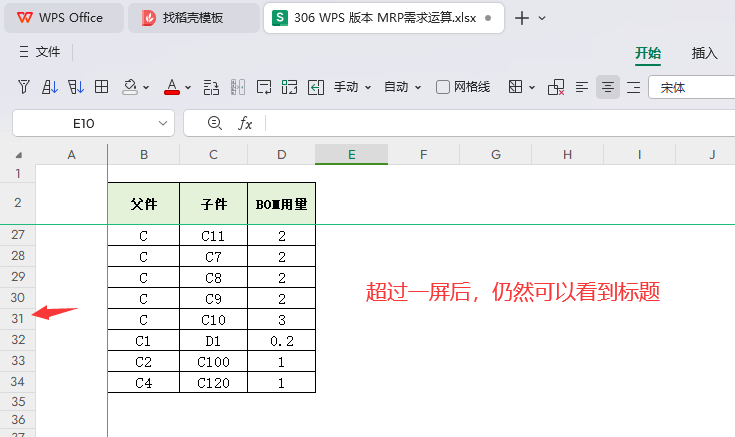Click the green-arrow insert icon

(x=316, y=87)
